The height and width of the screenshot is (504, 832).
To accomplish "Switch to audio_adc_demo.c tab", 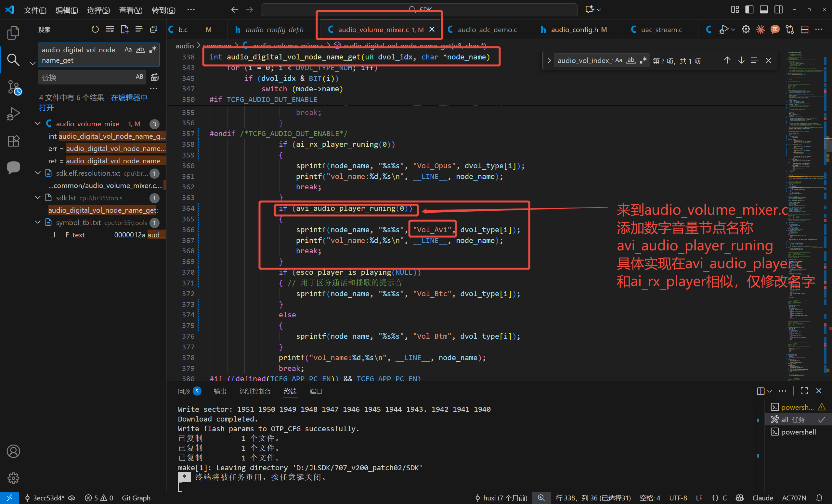I will 487,30.
